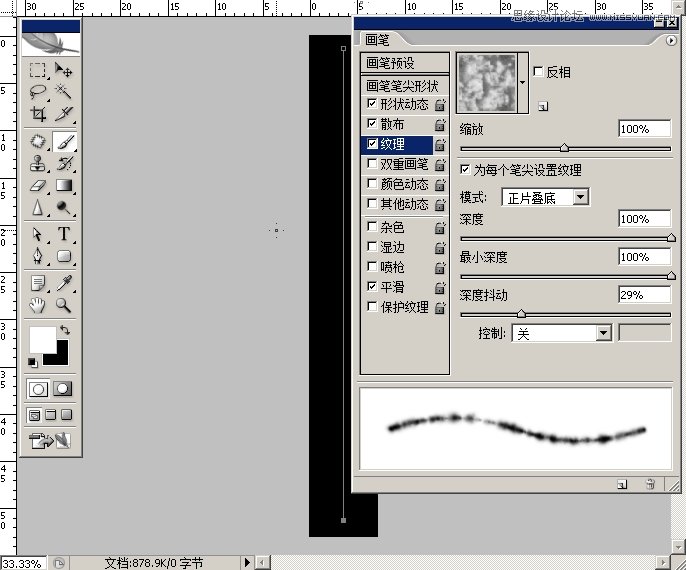The width and height of the screenshot is (686, 570).
Task: Enable the 其他动态 checkbox
Action: tap(372, 203)
